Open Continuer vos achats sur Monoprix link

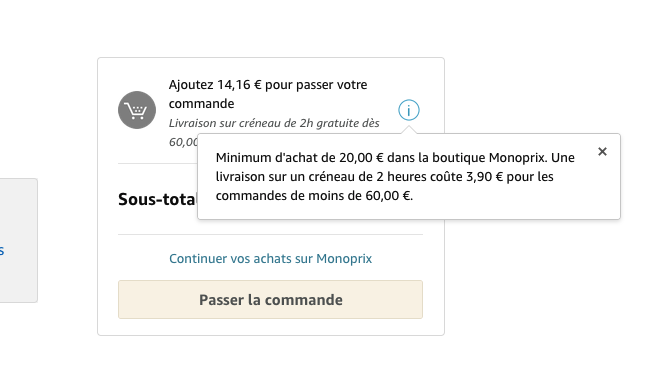click(x=270, y=258)
